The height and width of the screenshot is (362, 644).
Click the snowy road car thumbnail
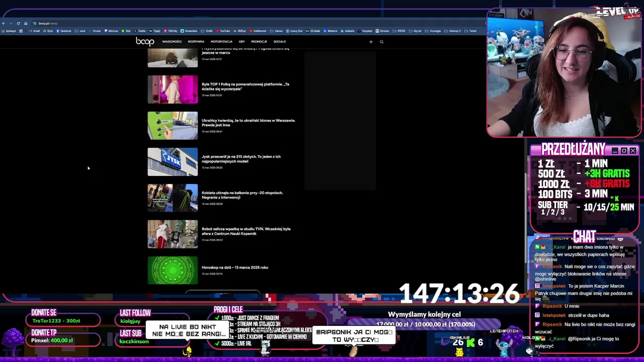click(173, 58)
